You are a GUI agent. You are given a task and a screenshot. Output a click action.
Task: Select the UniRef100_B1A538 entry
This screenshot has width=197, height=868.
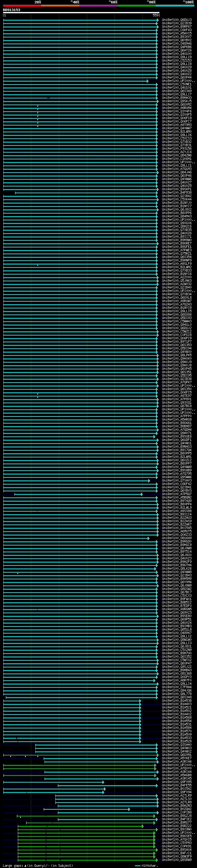(177, 700)
